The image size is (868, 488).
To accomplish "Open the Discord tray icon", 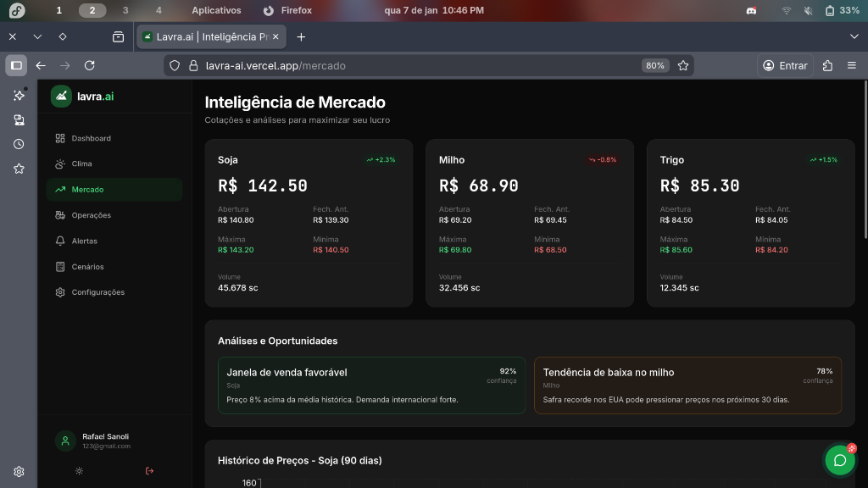I will pyautogui.click(x=751, y=10).
